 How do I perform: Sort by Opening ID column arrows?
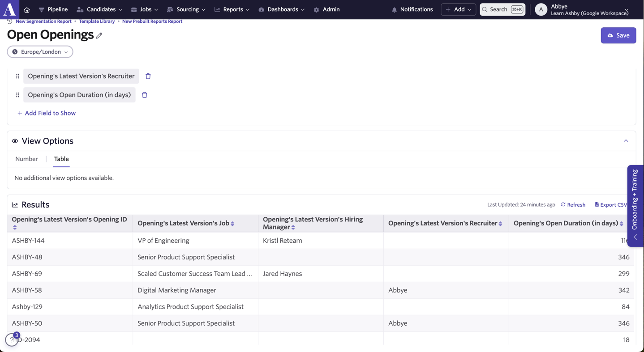click(x=15, y=228)
